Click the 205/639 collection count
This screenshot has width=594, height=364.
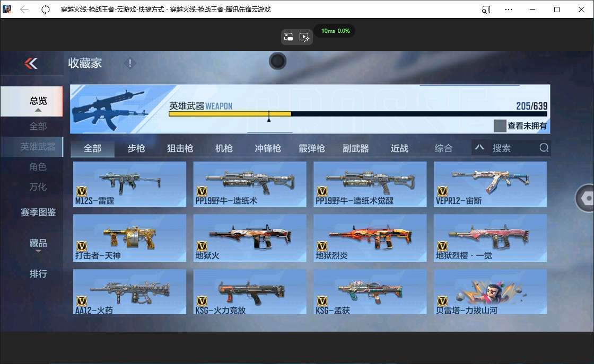click(x=531, y=106)
